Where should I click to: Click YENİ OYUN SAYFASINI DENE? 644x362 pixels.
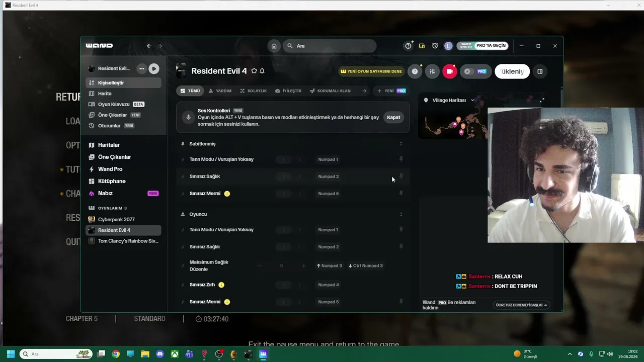pos(371,71)
